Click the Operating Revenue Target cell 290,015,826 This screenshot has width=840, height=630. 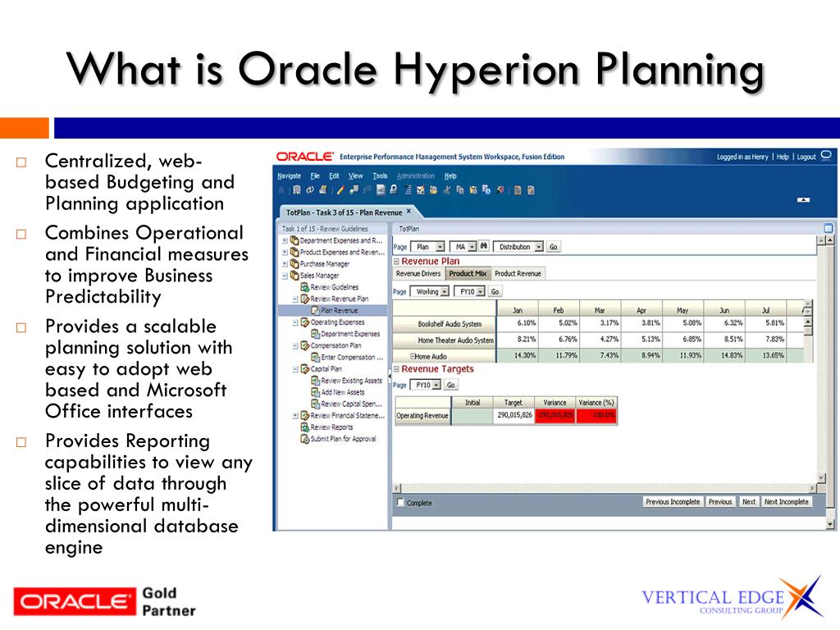tap(514, 415)
